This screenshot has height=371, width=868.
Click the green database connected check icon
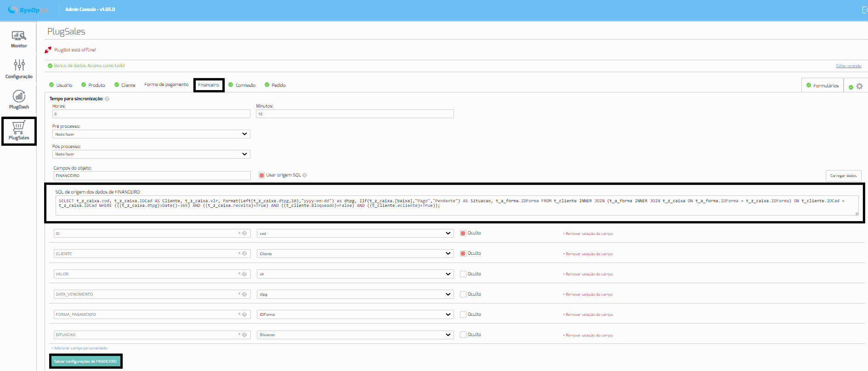click(x=50, y=66)
